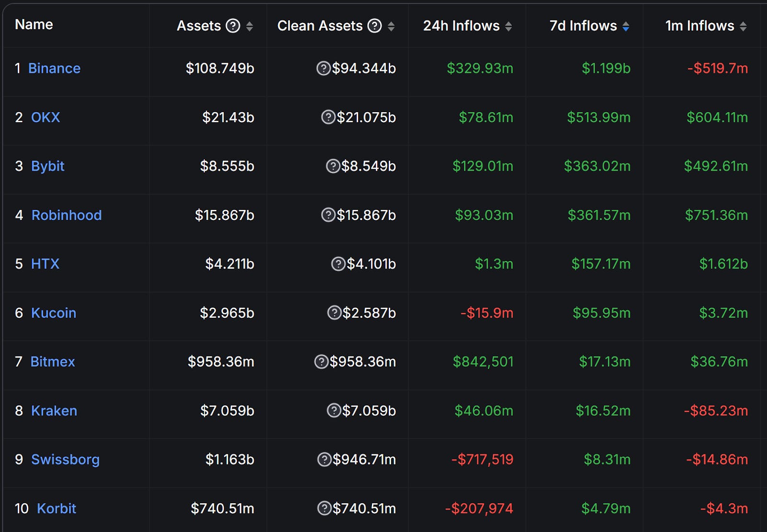Open the Bitmex exchange link

click(x=53, y=361)
